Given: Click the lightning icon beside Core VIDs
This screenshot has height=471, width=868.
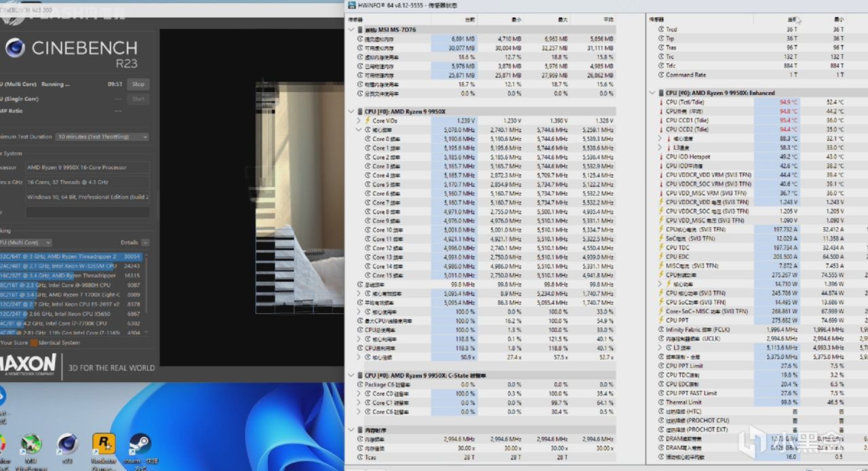Looking at the screenshot, I should [x=367, y=120].
